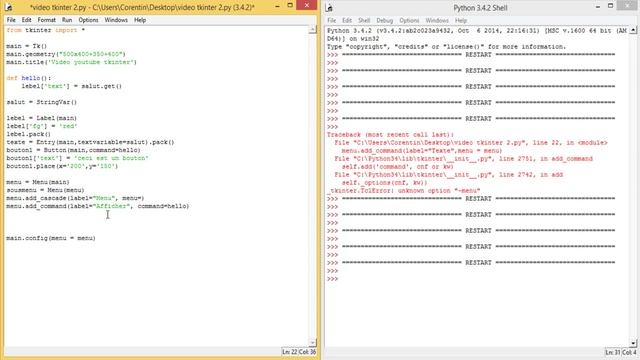Open the Windows menu in Python Shell
Screen dimensions: 640x360
[437, 20]
